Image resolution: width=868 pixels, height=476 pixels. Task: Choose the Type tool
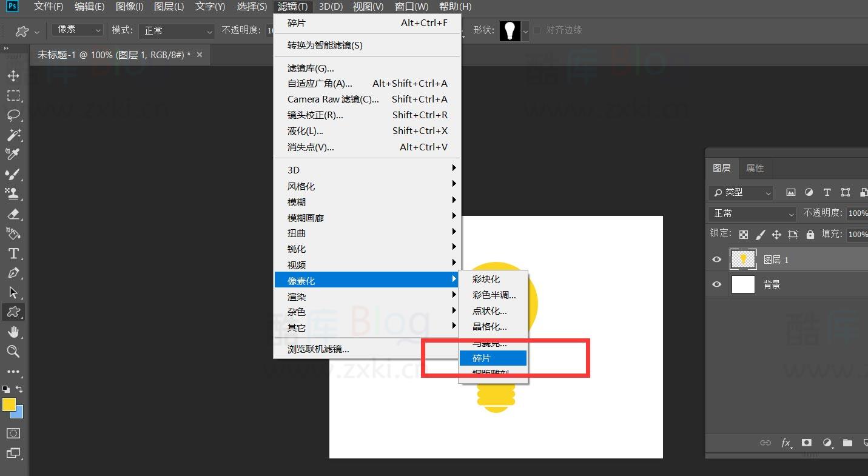pyautogui.click(x=14, y=253)
